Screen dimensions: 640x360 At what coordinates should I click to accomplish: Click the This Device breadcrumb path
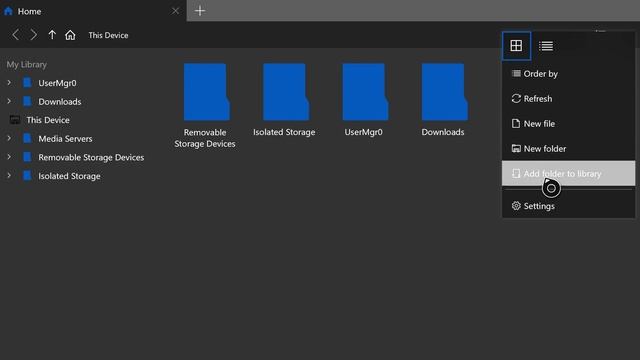tap(108, 36)
